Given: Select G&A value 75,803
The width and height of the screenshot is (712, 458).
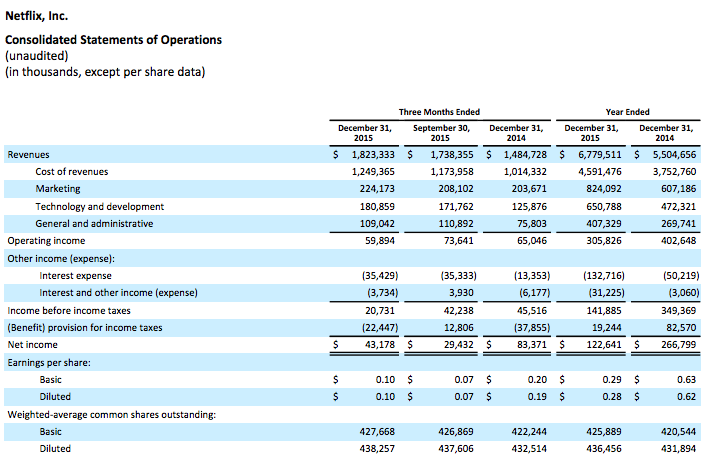Looking at the screenshot, I should 532,224.
